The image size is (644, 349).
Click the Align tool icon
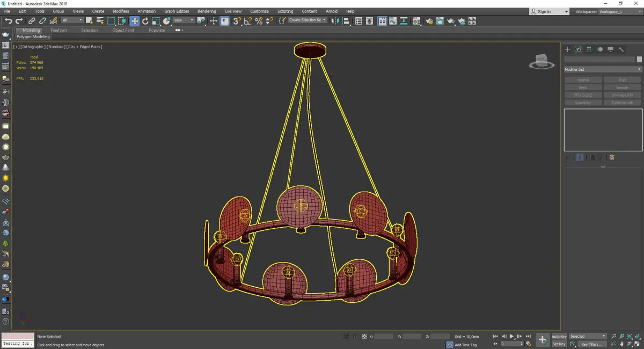[x=346, y=21]
